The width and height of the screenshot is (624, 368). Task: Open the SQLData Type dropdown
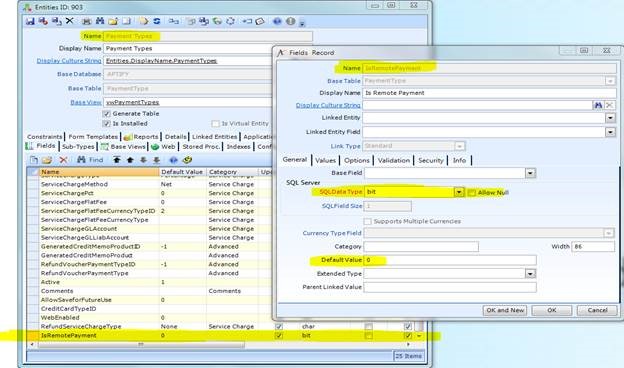(x=459, y=192)
